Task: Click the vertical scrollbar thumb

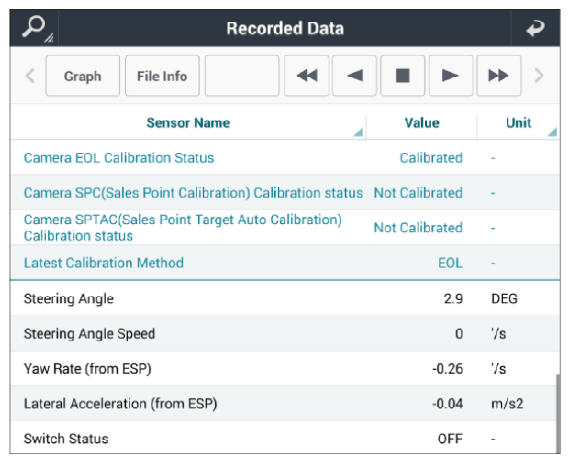Action: coord(558,414)
